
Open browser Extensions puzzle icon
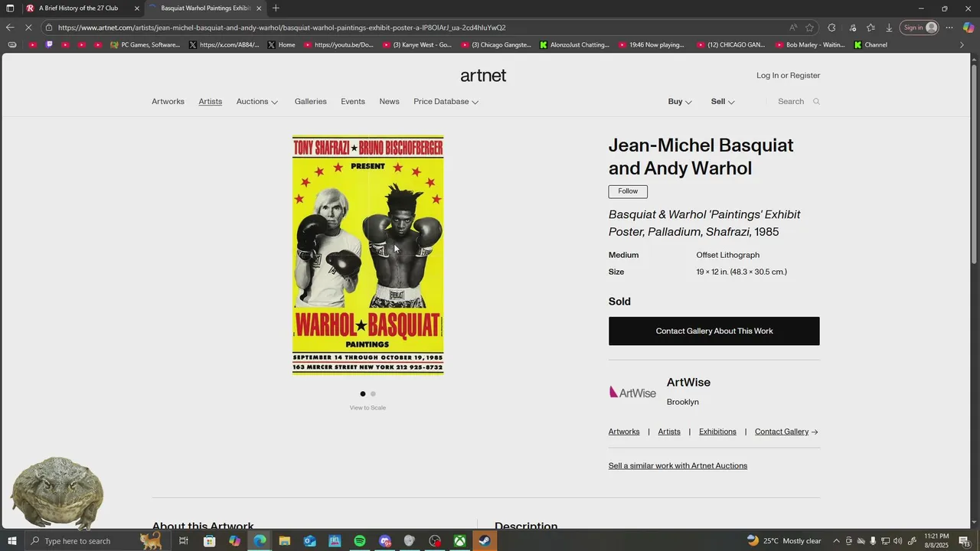[831, 28]
